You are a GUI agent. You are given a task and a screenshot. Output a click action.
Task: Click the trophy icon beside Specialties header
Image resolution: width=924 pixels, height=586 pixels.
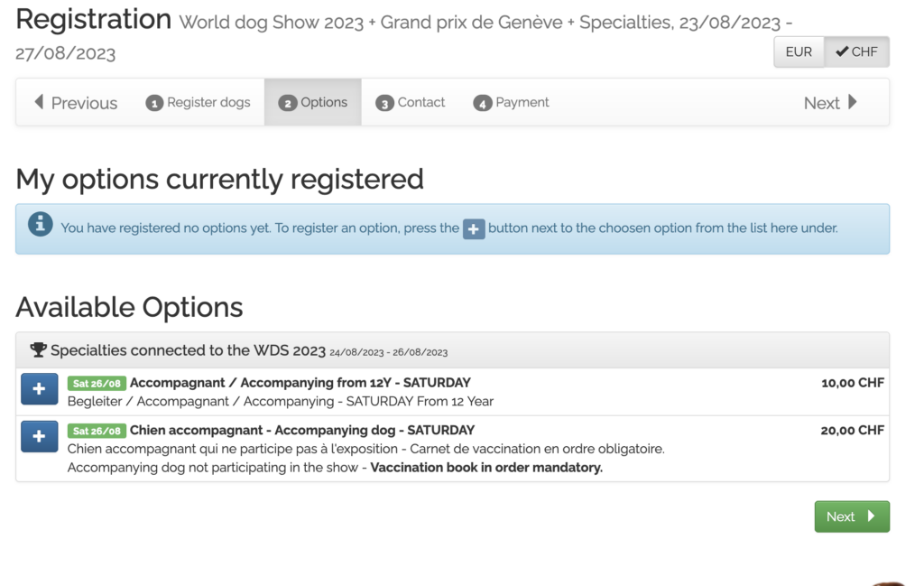click(x=38, y=350)
